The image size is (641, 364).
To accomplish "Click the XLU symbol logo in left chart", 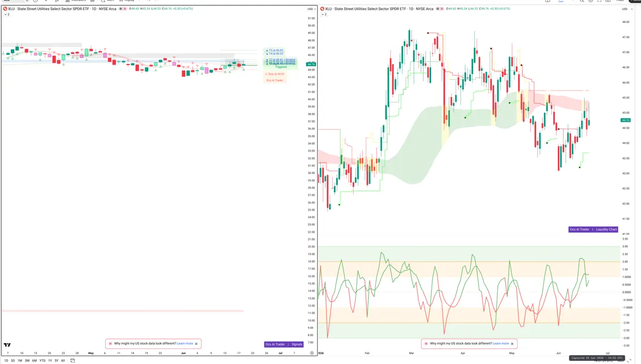I will click(x=5, y=9).
